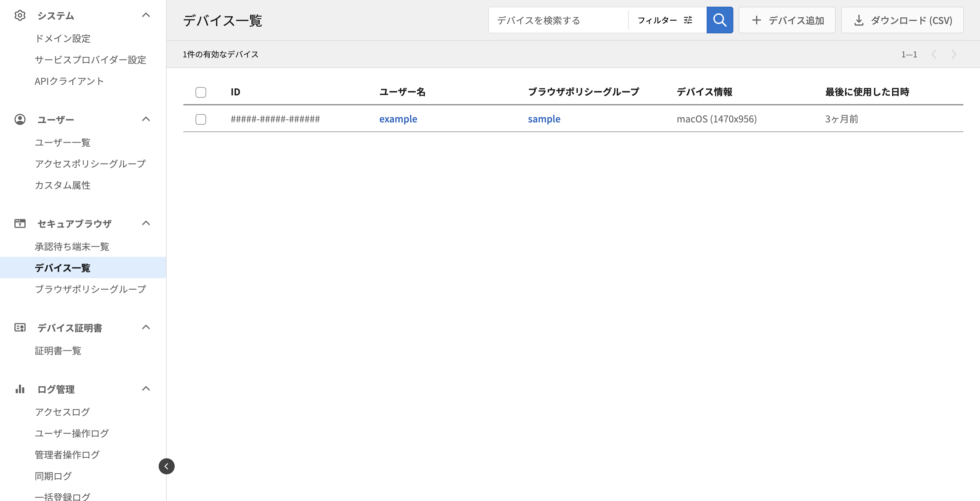Select the checkbox for the example device row
The width and height of the screenshot is (980, 501).
[201, 119]
